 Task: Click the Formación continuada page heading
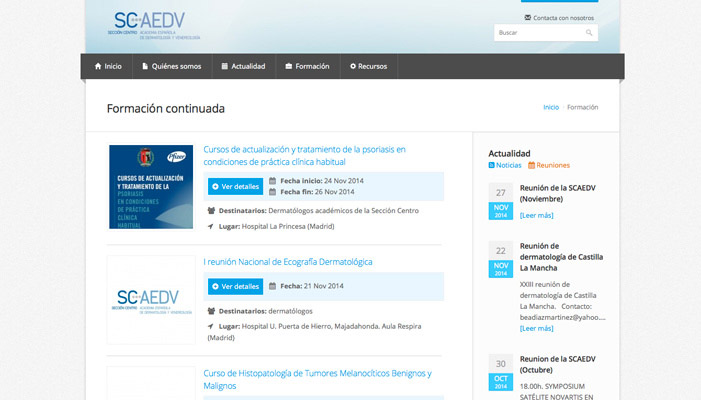[x=165, y=109]
